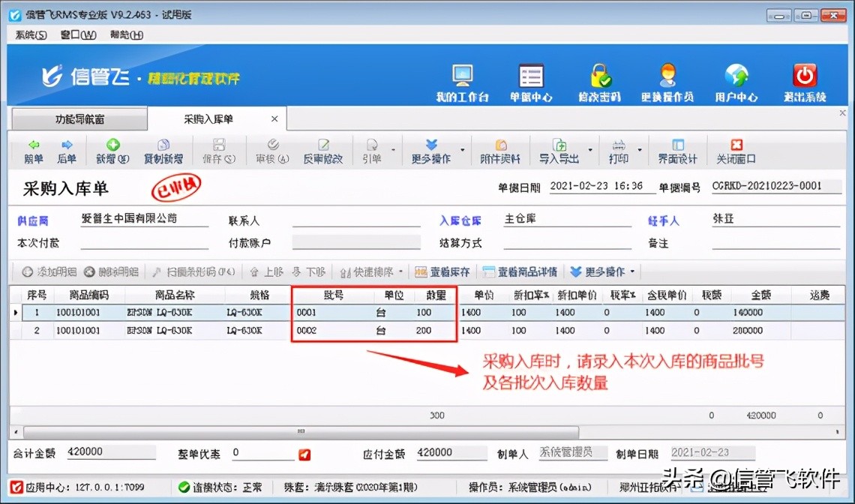The width and height of the screenshot is (855, 504).
Task: Switch to the 功能导航窗 tab
Action: (x=79, y=118)
